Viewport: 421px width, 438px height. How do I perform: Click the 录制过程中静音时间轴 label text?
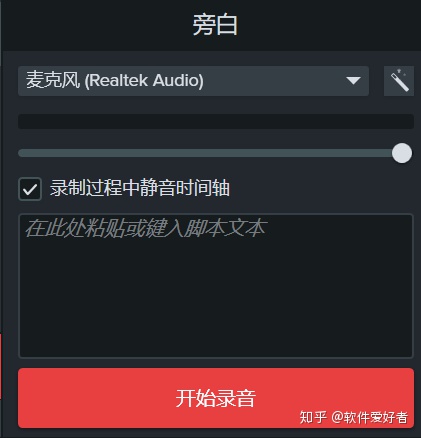pyautogui.click(x=140, y=188)
